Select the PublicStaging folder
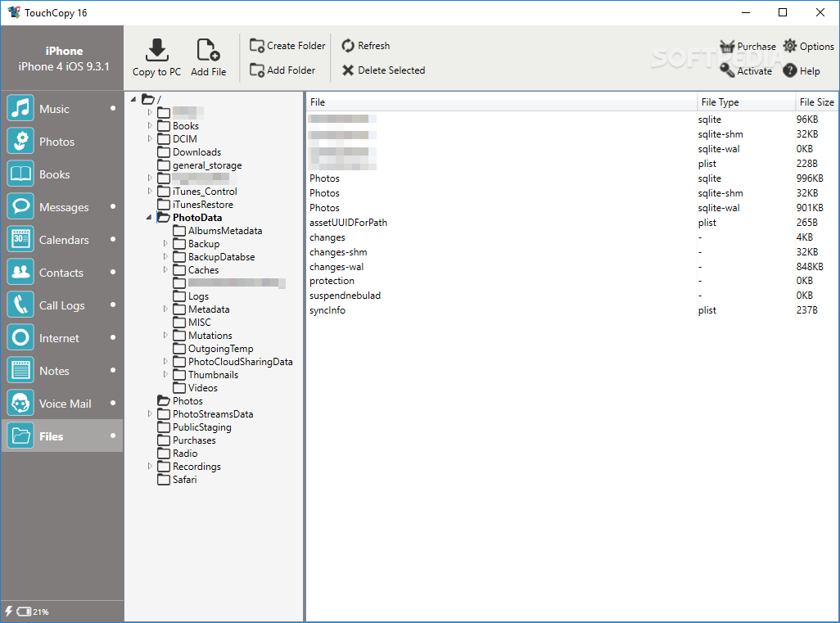This screenshot has height=623, width=840. 195,427
